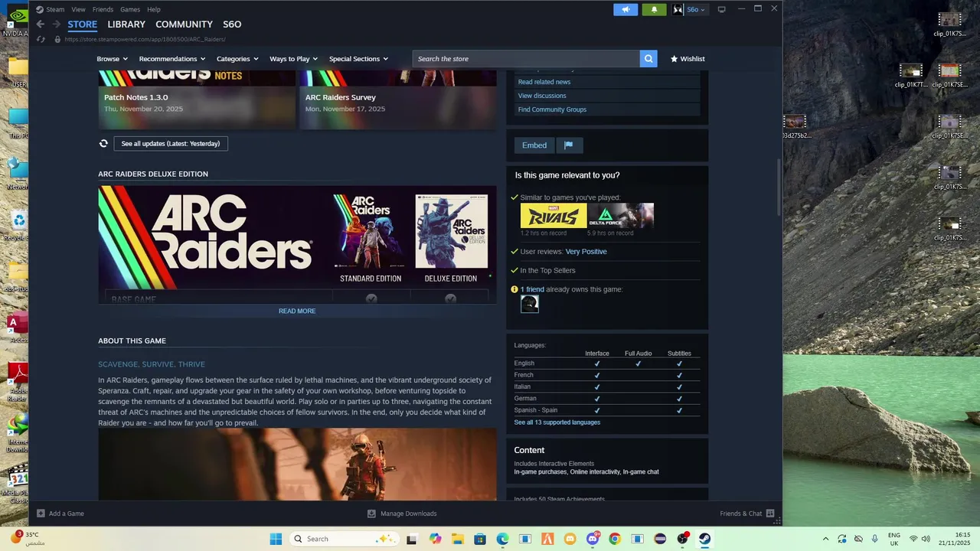Open the friend's avatar who owns this game
The height and width of the screenshot is (551, 980).
(530, 304)
